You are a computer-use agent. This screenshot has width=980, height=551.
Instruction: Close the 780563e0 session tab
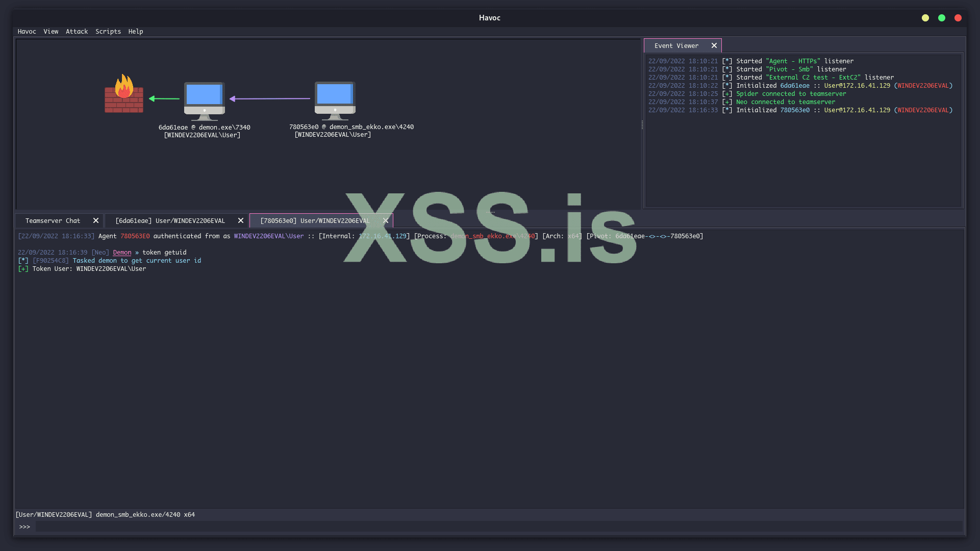pos(386,221)
